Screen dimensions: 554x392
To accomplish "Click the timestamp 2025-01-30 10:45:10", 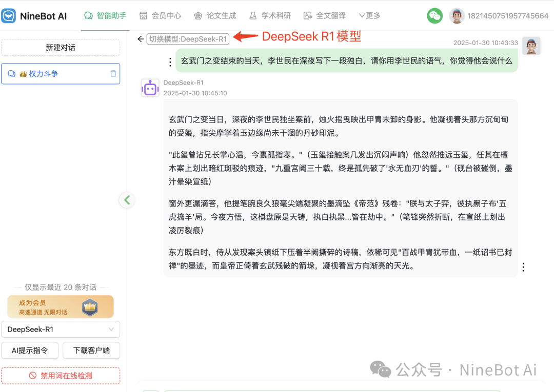I will click(x=195, y=93).
